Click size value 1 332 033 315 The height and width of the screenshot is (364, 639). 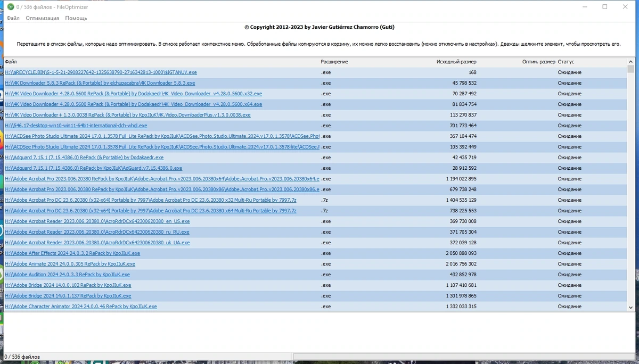(x=461, y=307)
